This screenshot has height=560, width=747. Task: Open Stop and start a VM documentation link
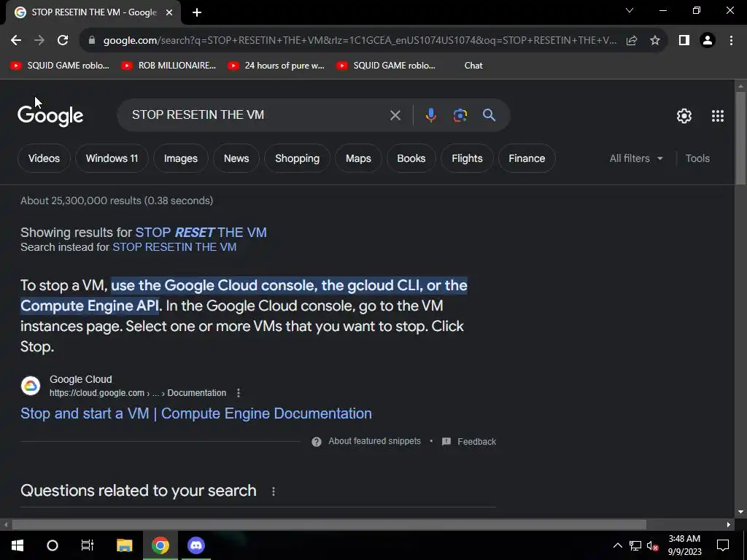[196, 413]
